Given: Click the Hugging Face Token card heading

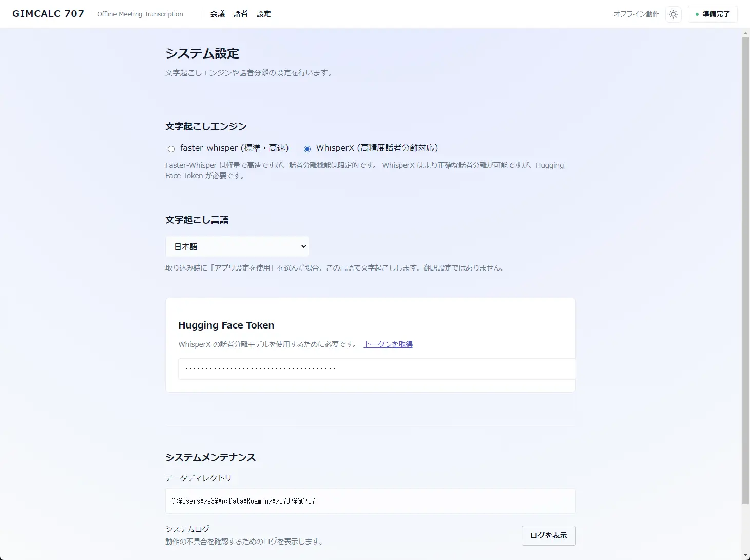Looking at the screenshot, I should point(226,325).
